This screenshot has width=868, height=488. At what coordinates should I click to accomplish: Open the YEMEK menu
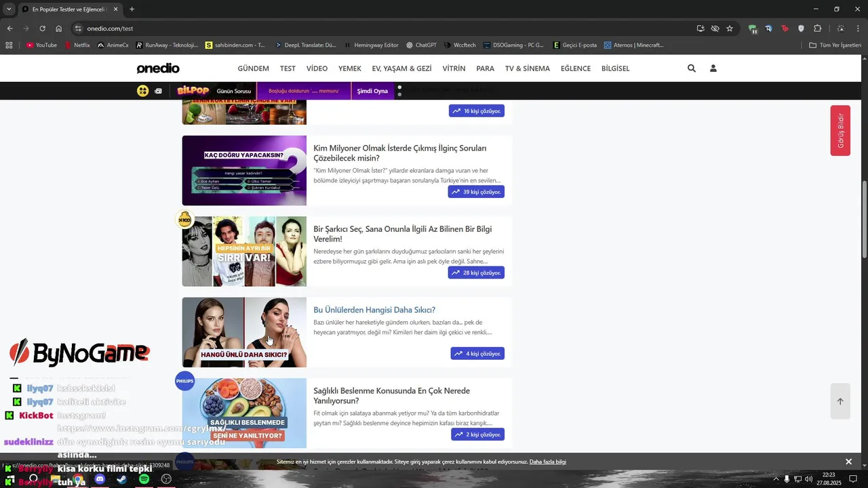[x=350, y=68]
